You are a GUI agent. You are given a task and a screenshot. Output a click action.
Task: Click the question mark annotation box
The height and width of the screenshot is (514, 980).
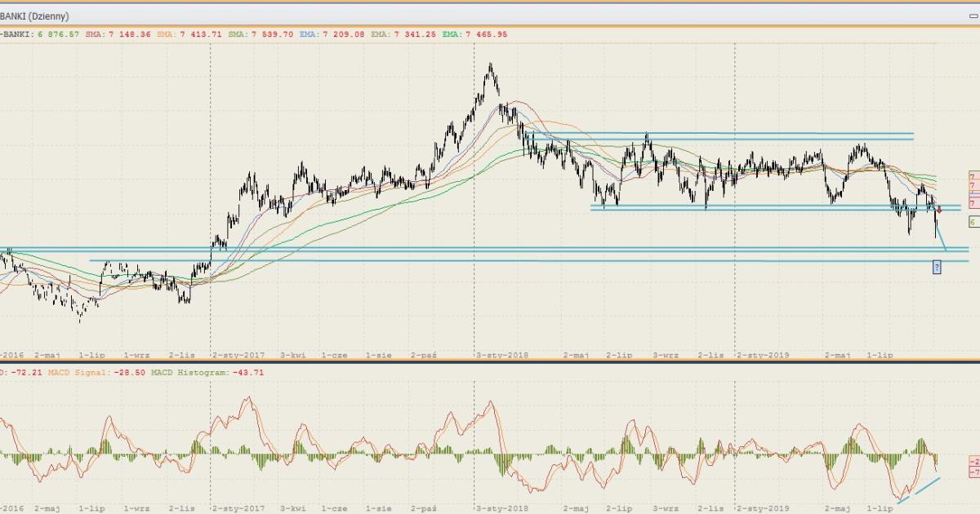pos(937,267)
